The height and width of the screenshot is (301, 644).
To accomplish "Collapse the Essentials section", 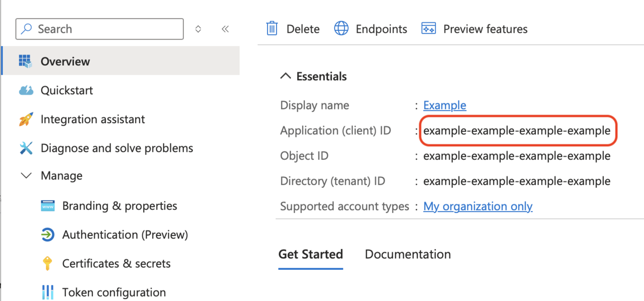I will [x=286, y=76].
